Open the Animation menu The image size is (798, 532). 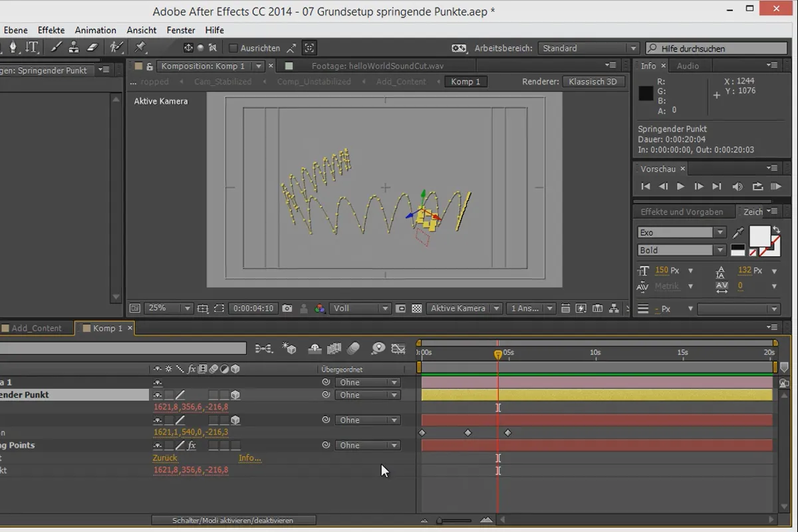coord(95,30)
